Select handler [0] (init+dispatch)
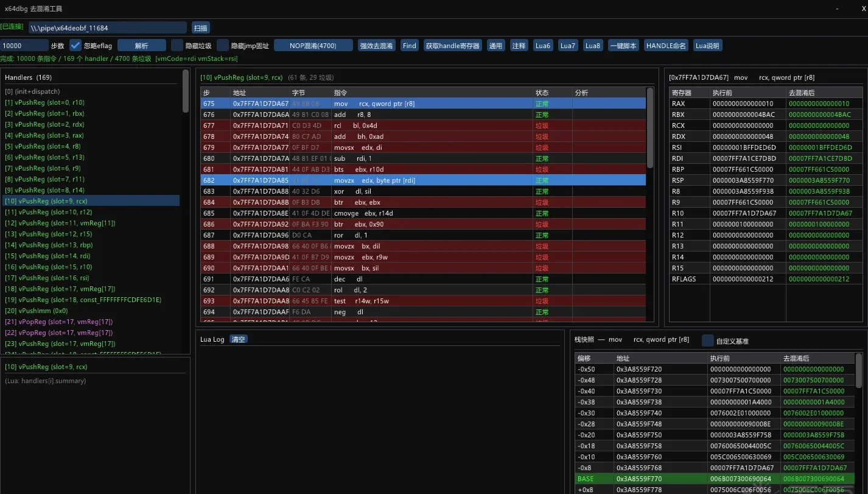This screenshot has width=868, height=494. tap(91, 91)
